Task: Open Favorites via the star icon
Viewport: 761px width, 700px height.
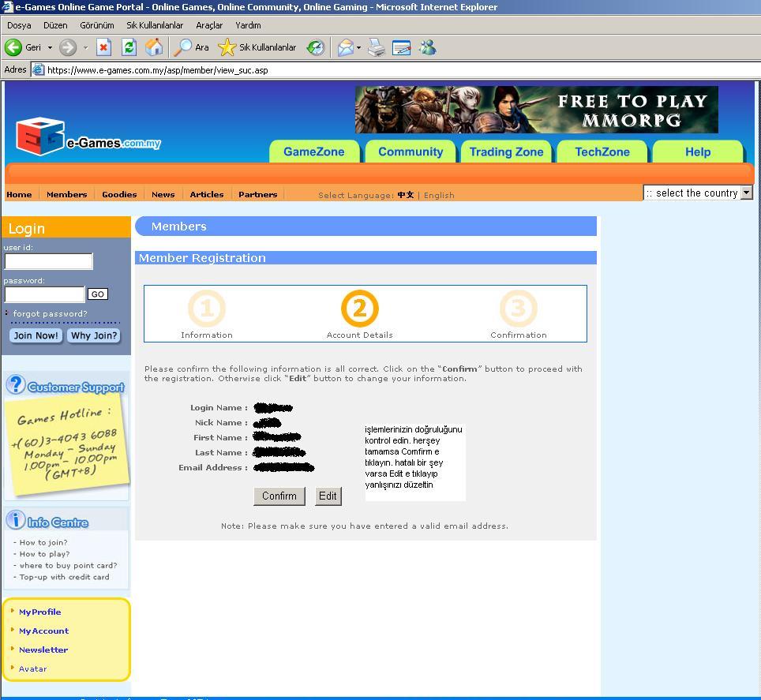Action: pyautogui.click(x=227, y=47)
